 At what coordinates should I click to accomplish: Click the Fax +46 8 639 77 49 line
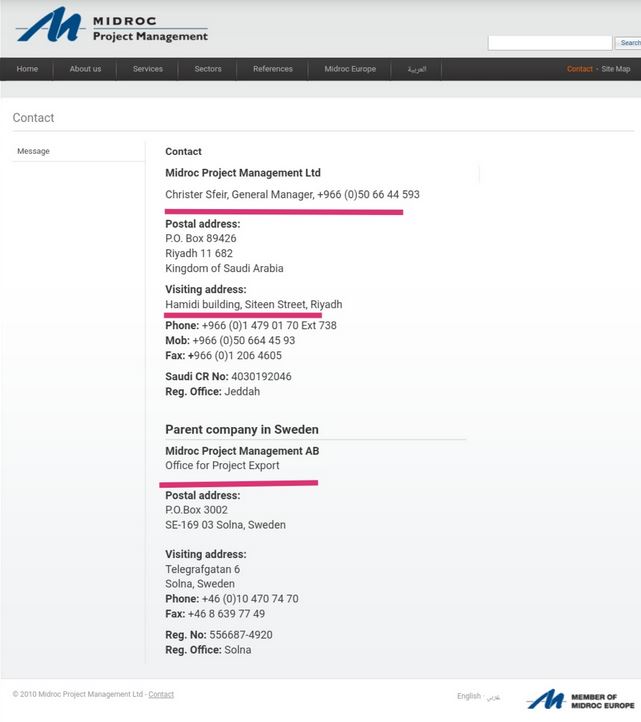tap(215, 614)
